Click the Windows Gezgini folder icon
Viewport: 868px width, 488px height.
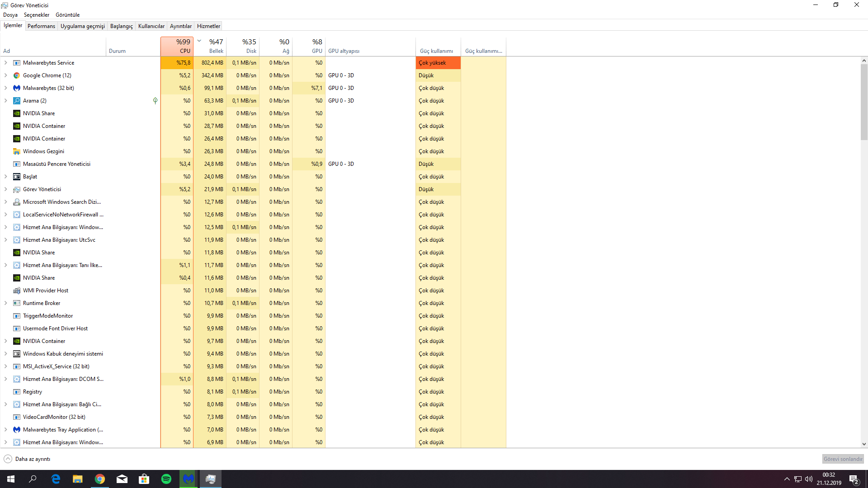[17, 151]
